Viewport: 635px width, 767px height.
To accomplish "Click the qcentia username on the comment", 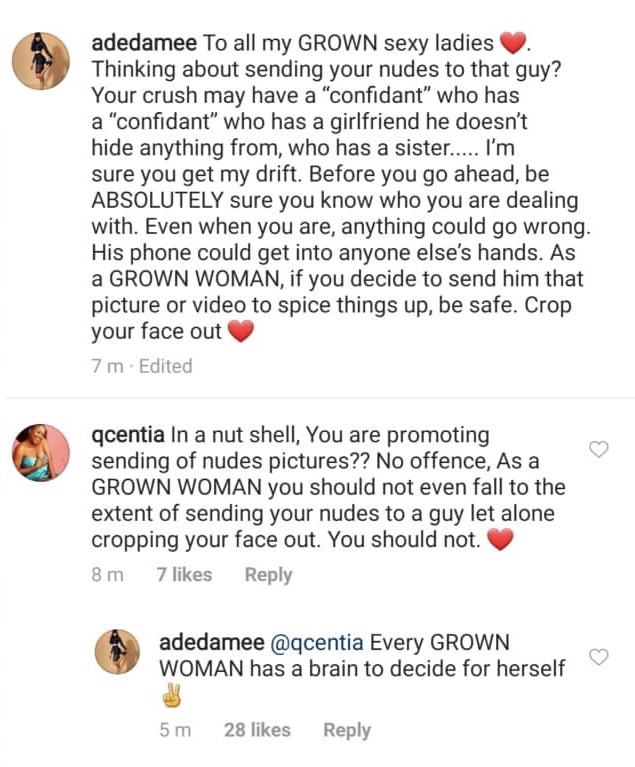I will [127, 436].
